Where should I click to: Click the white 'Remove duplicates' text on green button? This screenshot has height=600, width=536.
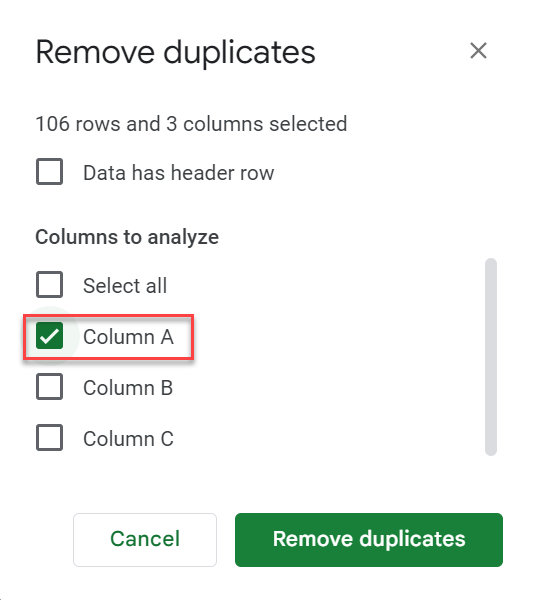point(369,539)
